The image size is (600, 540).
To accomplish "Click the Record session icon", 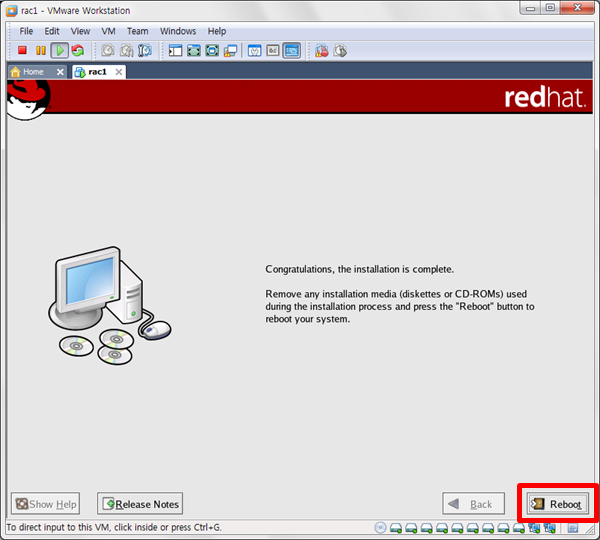I will pyautogui.click(x=321, y=50).
